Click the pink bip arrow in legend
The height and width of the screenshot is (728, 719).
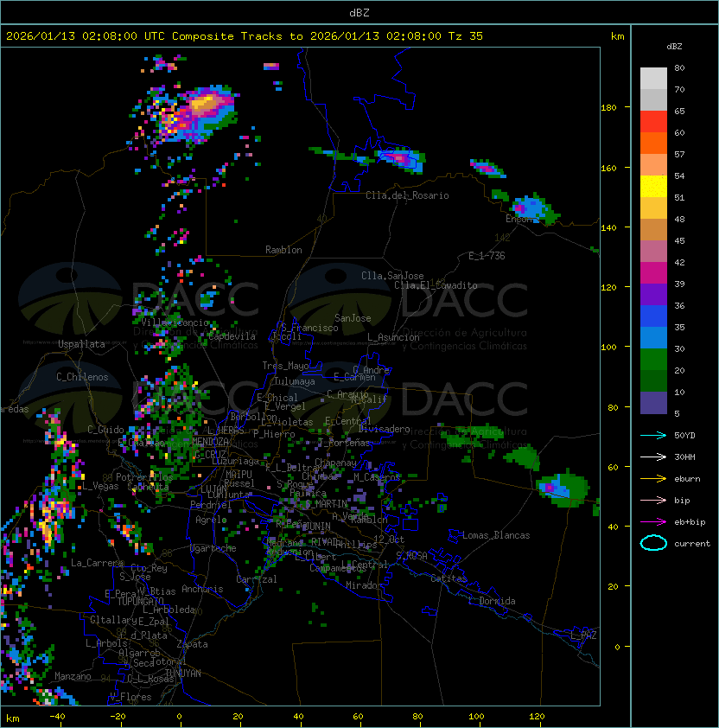point(653,500)
